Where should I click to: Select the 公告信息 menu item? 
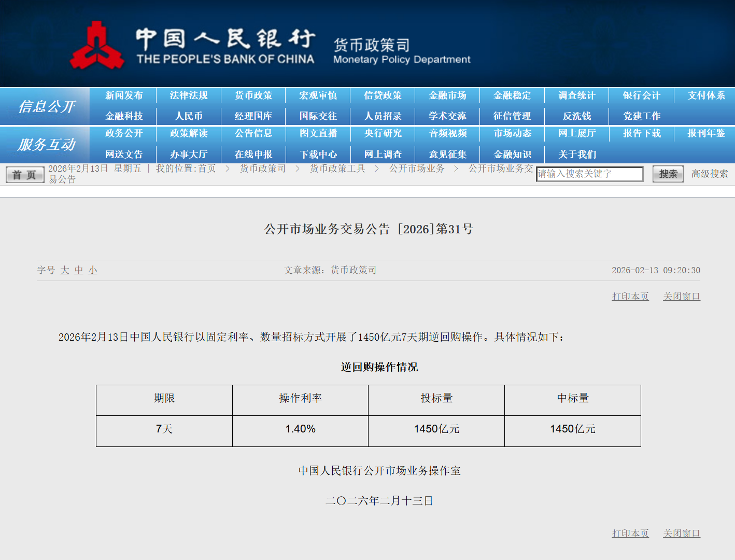[x=253, y=133]
